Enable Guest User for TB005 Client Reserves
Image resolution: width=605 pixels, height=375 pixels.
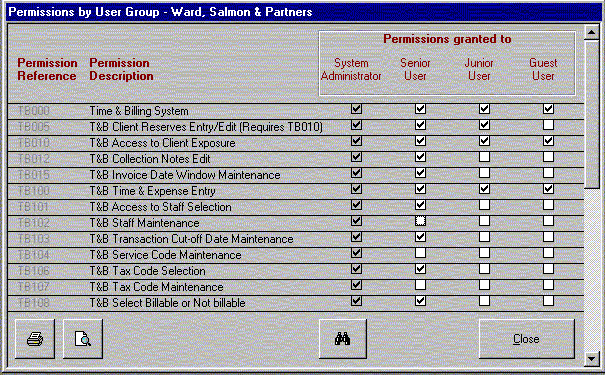point(548,125)
